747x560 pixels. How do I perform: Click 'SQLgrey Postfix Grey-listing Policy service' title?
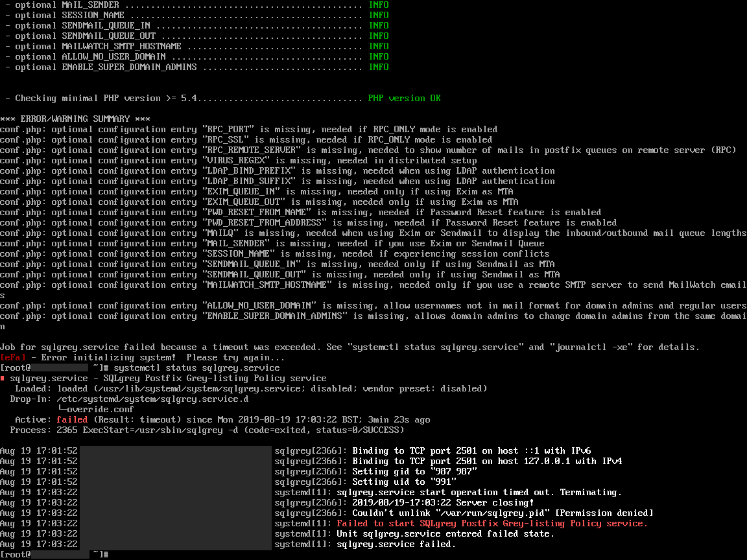click(x=215, y=378)
